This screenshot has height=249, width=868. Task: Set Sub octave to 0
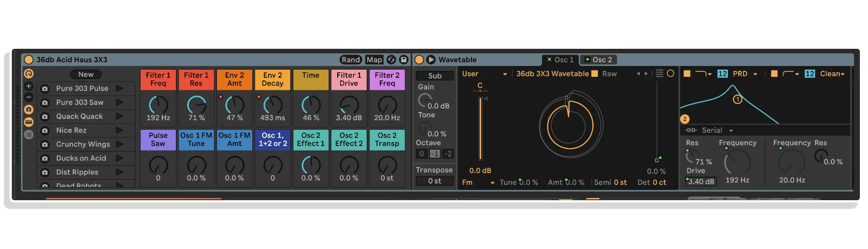422,154
